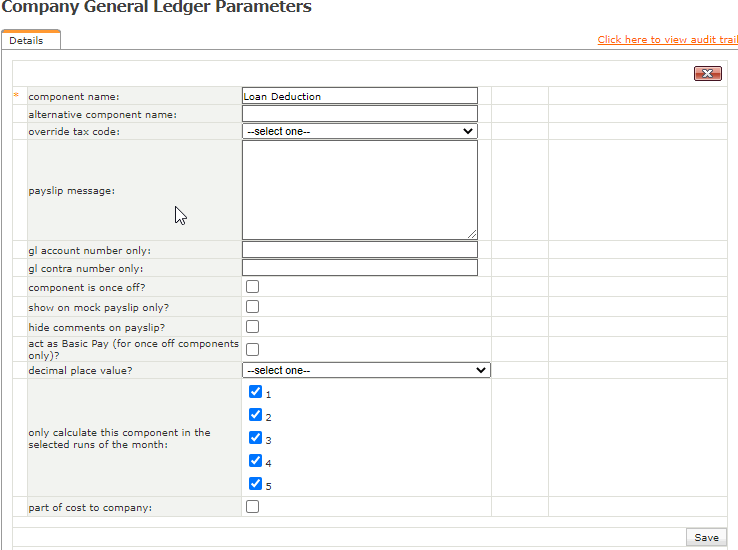Focus the component name field

pyautogui.click(x=359, y=96)
